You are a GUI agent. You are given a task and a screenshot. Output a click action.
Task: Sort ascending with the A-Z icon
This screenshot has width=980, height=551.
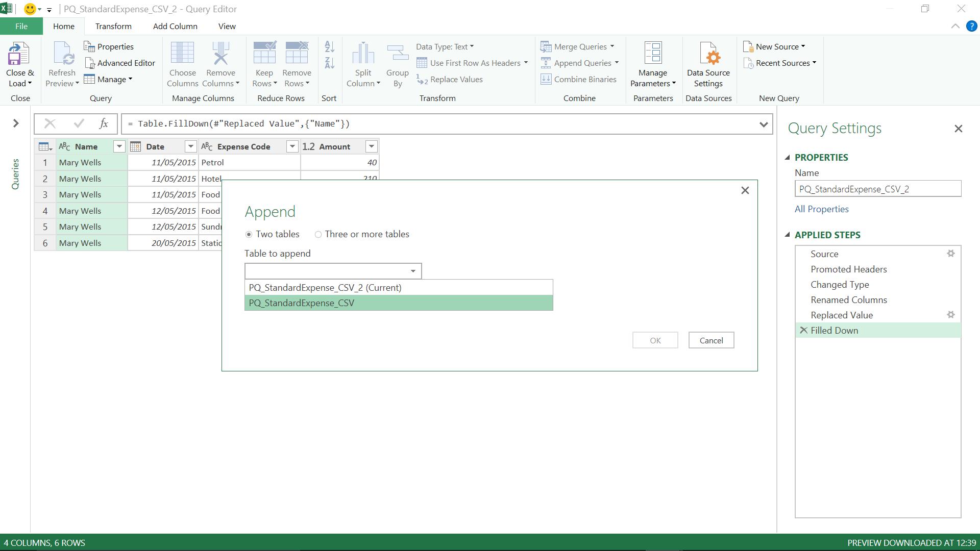pos(329,47)
